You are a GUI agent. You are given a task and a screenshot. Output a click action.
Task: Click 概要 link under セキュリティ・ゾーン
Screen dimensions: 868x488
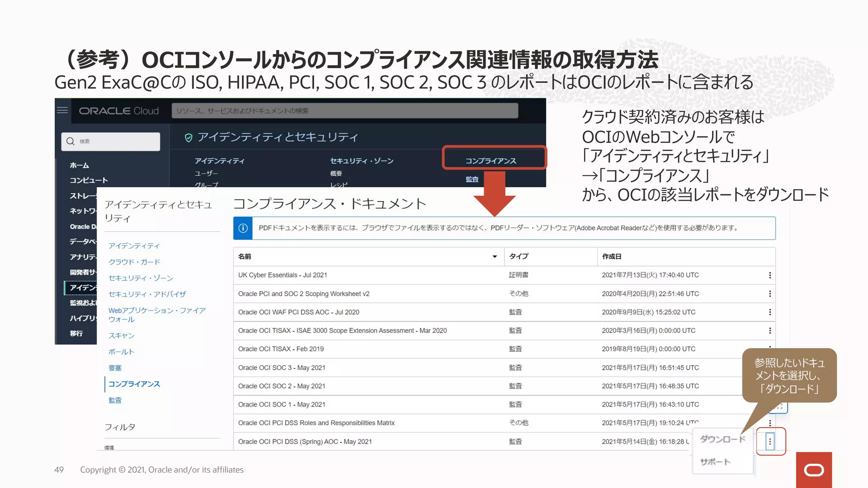336,174
